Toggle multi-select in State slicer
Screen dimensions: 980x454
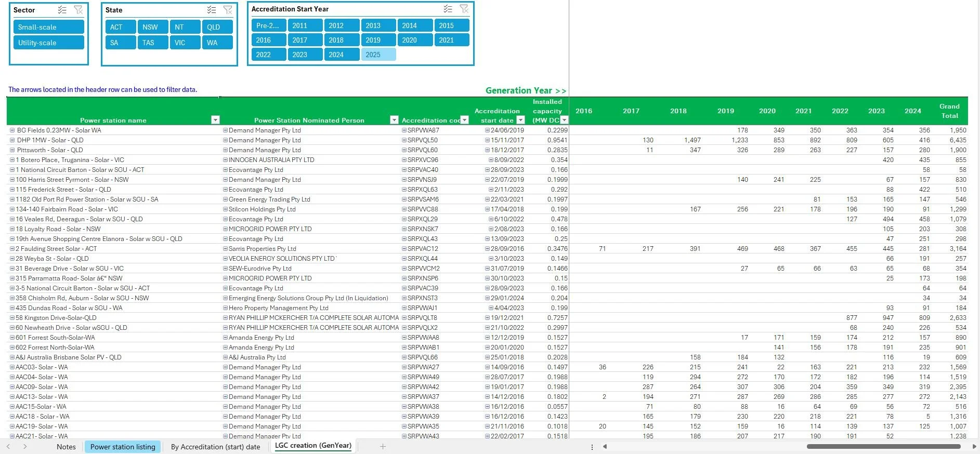(x=211, y=10)
